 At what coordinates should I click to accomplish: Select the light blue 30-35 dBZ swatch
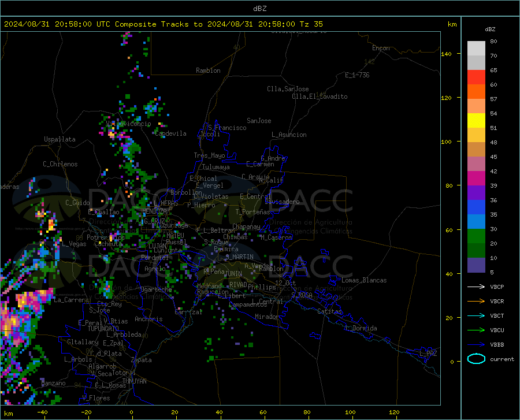click(x=476, y=221)
